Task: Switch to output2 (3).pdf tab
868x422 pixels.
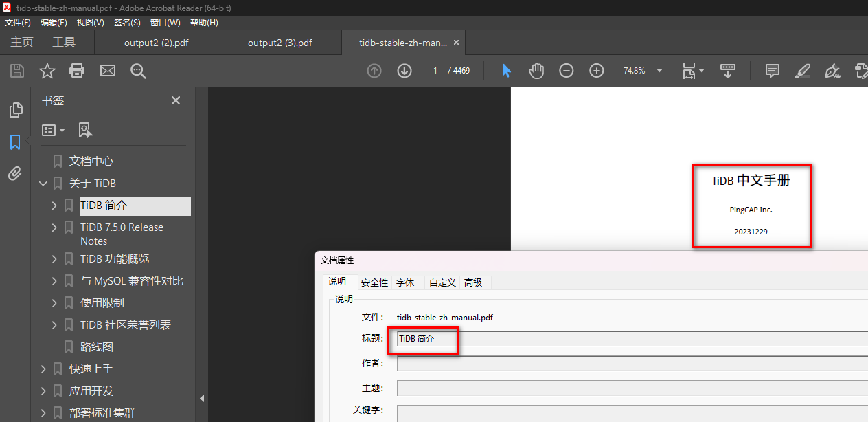Action: 280,43
